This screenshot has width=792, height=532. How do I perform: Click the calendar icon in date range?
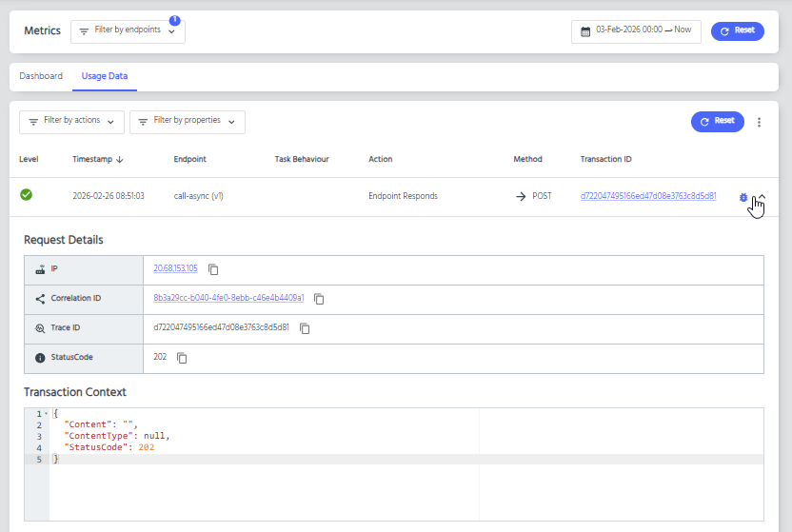[x=585, y=31]
